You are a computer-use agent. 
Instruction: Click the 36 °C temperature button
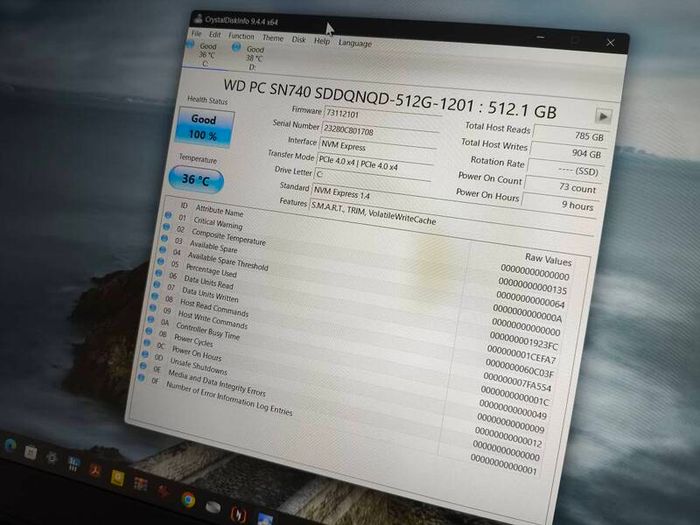pyautogui.click(x=196, y=179)
